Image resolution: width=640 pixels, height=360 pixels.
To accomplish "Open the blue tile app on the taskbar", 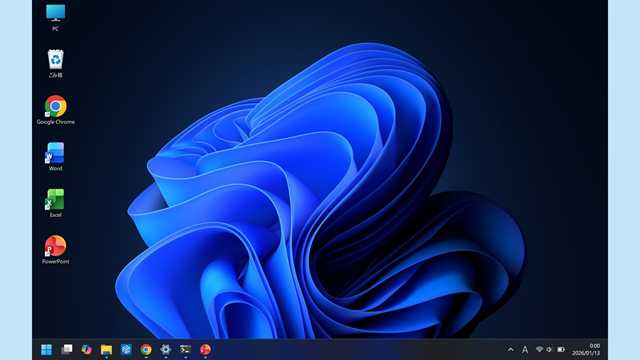I will 126,349.
